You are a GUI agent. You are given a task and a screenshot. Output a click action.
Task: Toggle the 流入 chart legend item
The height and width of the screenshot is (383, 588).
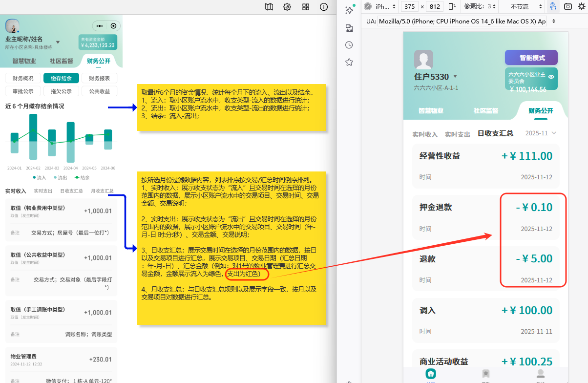[x=40, y=178]
